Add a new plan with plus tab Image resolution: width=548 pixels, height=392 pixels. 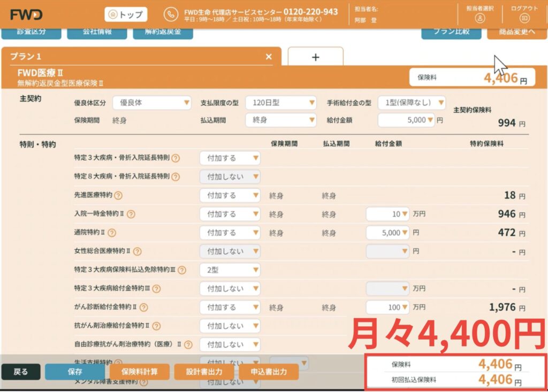pos(315,57)
